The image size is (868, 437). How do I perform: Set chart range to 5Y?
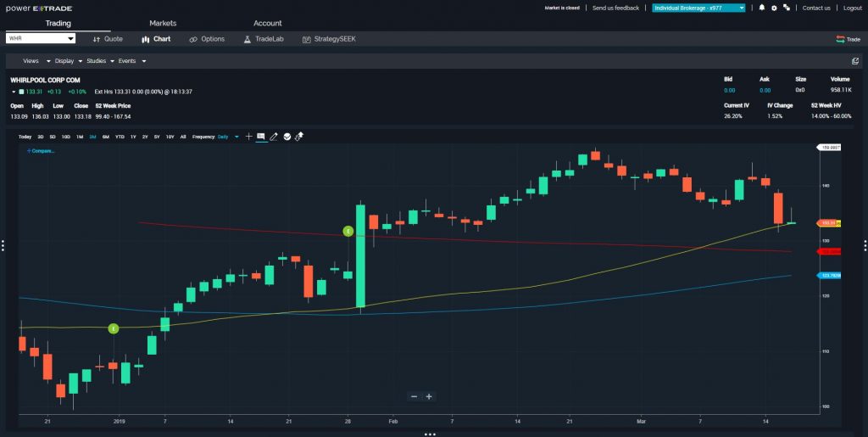point(157,137)
